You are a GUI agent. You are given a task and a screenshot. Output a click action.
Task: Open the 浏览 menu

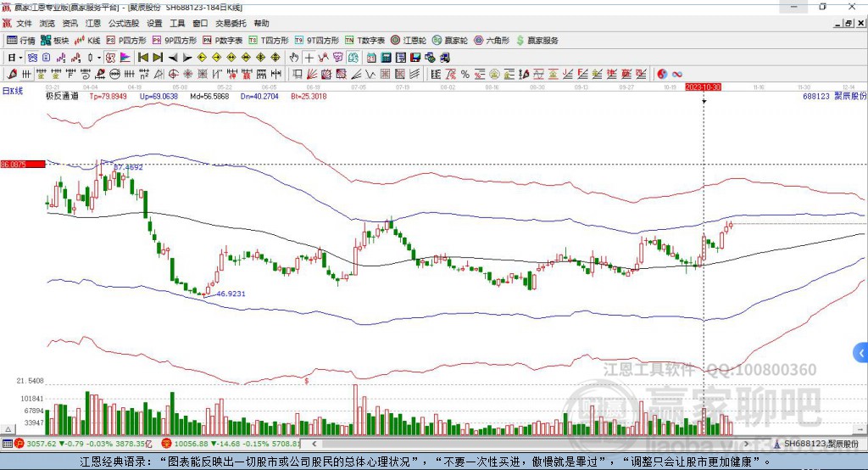47,23
